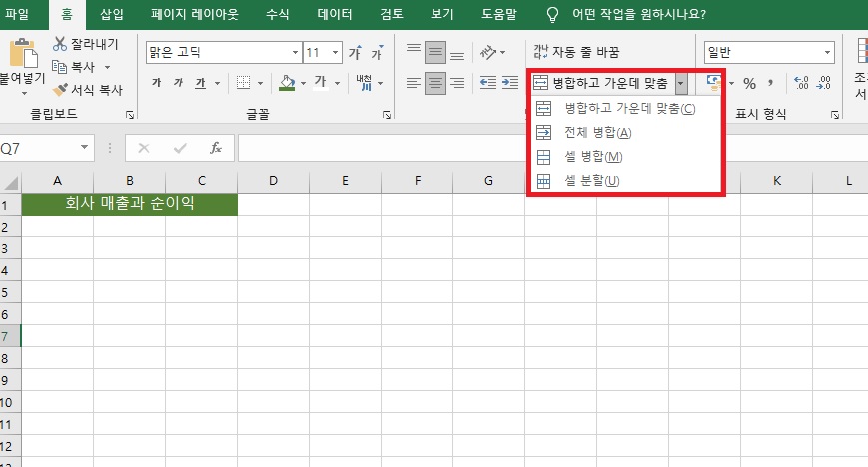Open the 도움말 tab

(499, 14)
